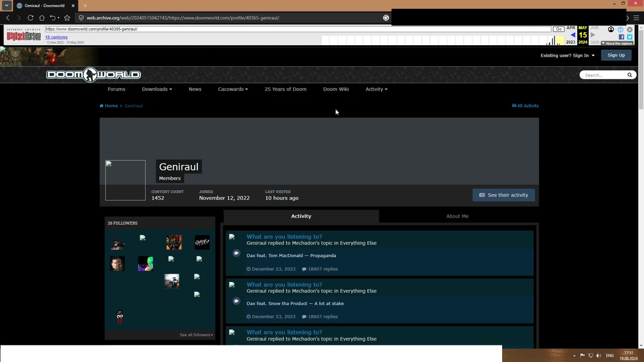Switch to the About Me tab
The image size is (644, 362).
click(457, 216)
